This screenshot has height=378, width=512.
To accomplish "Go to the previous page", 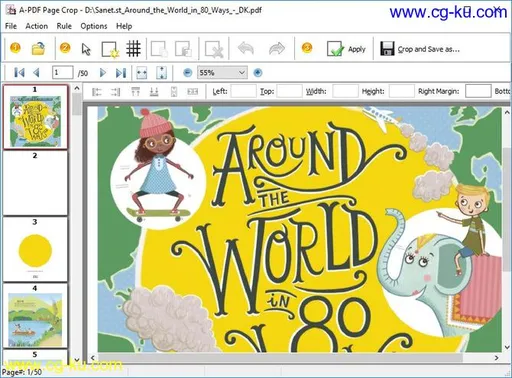I will pos(36,72).
